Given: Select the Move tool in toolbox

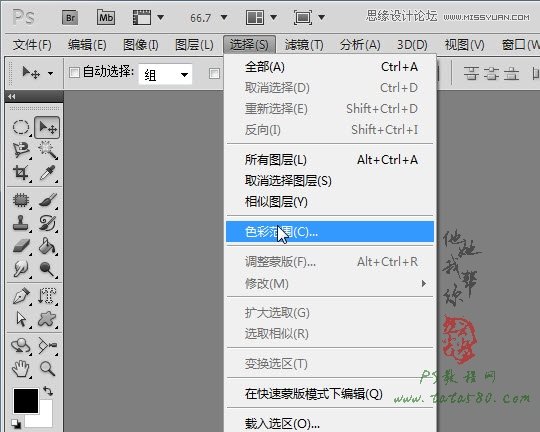Looking at the screenshot, I should click(x=47, y=127).
